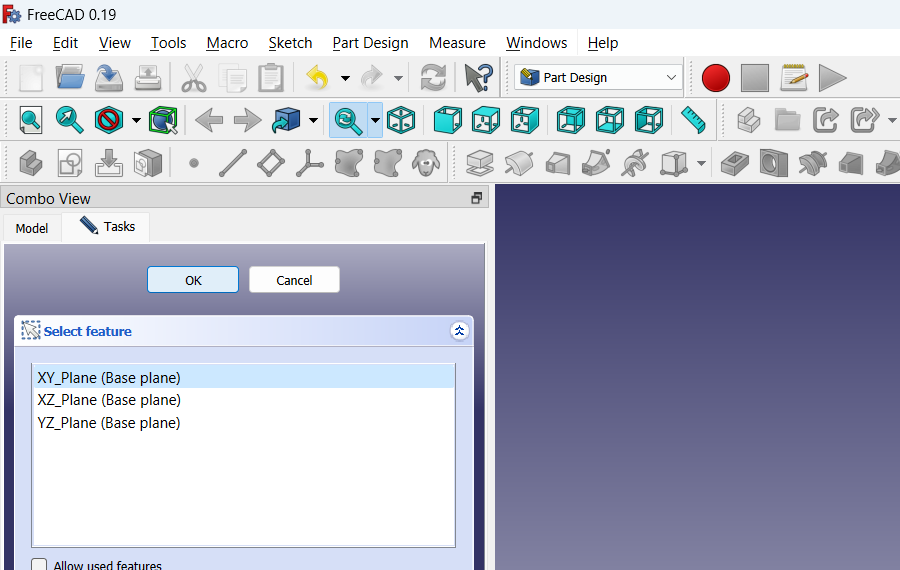Image resolution: width=900 pixels, height=570 pixels.
Task: Click the Local coordinate system icon
Action: click(x=310, y=164)
